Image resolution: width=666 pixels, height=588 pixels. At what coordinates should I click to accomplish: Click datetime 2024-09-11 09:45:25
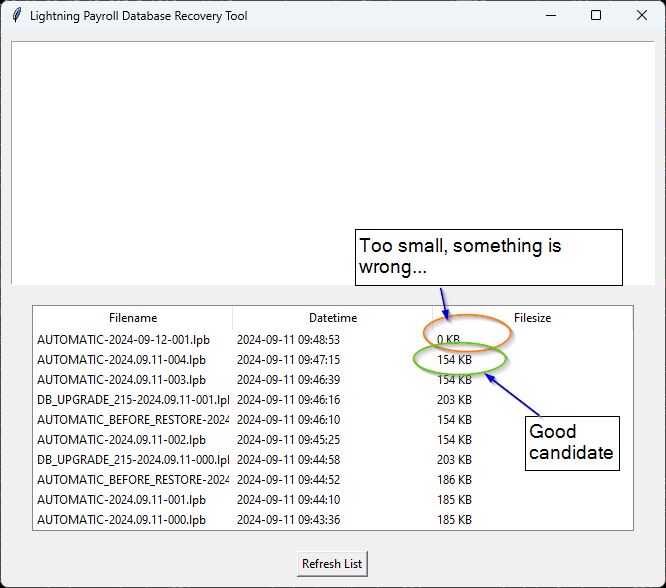pyautogui.click(x=288, y=440)
